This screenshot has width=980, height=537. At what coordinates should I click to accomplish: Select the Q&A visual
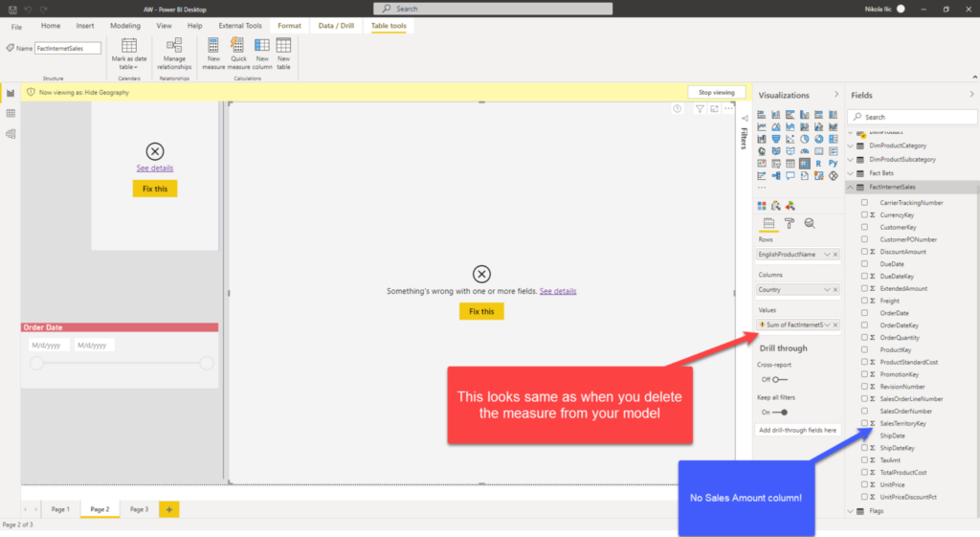790,176
